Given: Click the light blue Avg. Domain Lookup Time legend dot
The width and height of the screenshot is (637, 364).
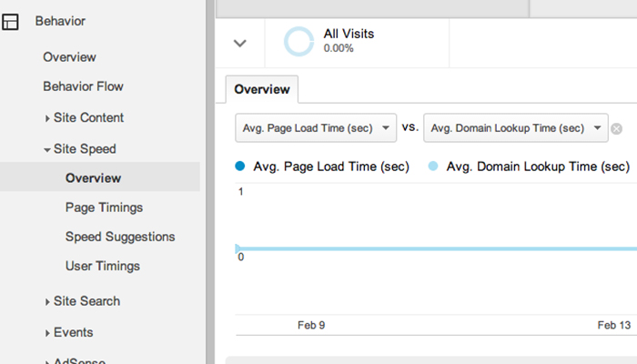Looking at the screenshot, I should click(433, 166).
